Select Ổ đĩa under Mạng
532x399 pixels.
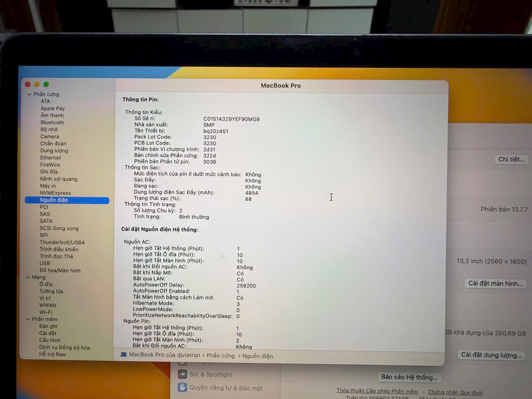pyautogui.click(x=46, y=284)
